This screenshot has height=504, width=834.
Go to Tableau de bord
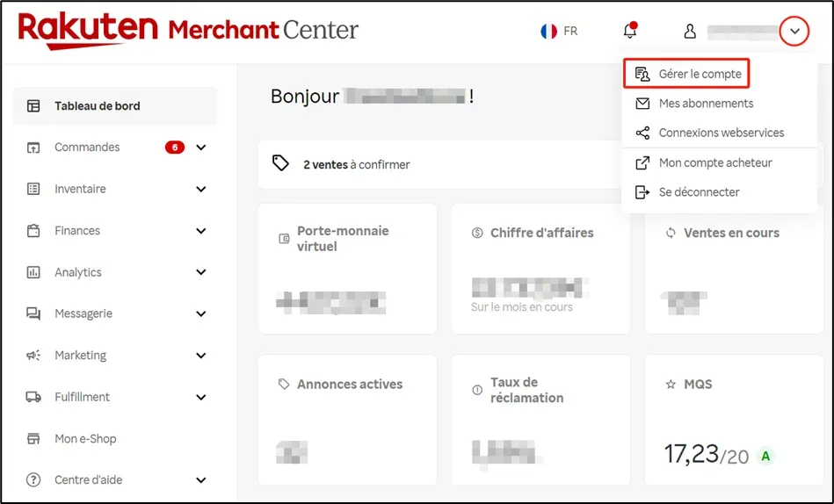[115, 105]
